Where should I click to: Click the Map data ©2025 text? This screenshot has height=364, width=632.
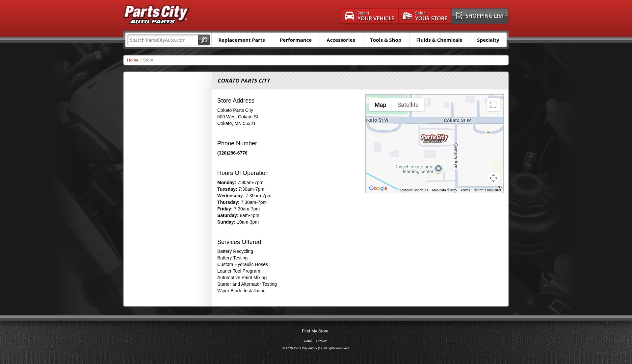(x=444, y=190)
